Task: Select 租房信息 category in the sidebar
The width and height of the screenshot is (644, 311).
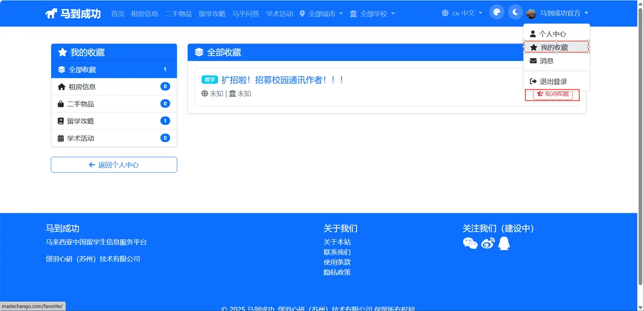Action: [114, 87]
